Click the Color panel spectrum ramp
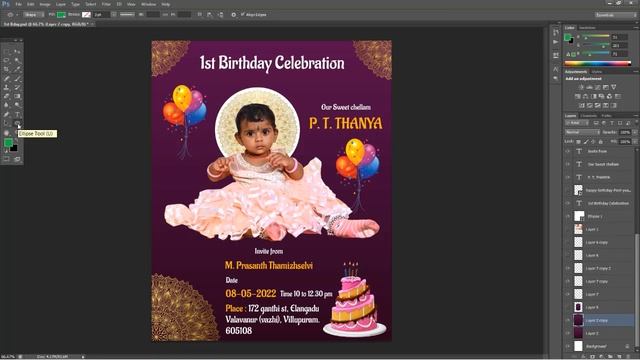The width and height of the screenshot is (640, 360). coord(598,63)
